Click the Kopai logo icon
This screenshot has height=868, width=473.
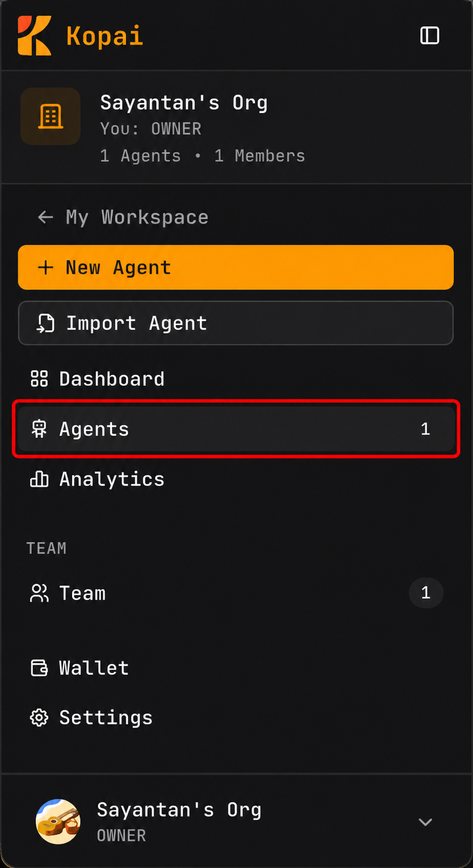coord(35,36)
